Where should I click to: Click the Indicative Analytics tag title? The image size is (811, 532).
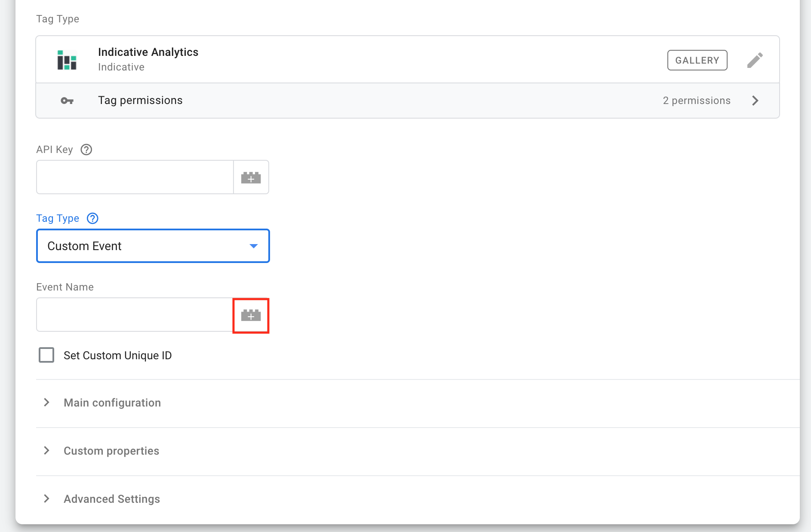click(148, 52)
